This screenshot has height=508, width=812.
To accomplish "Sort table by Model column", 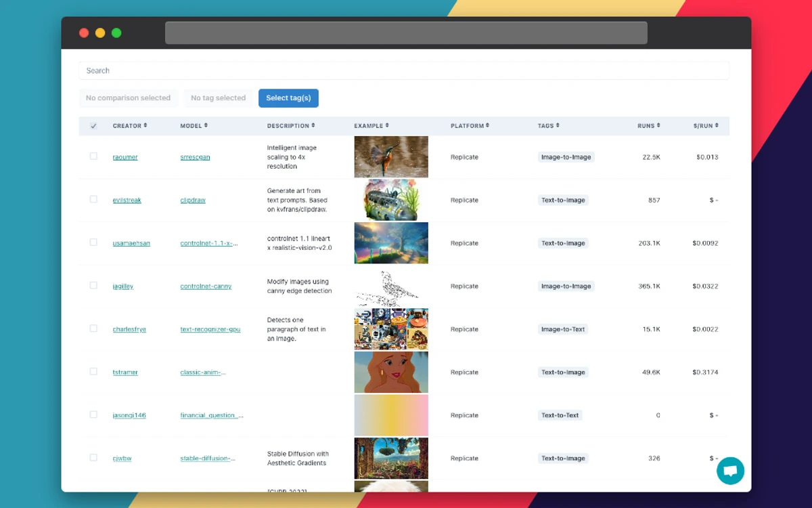I will tap(194, 126).
